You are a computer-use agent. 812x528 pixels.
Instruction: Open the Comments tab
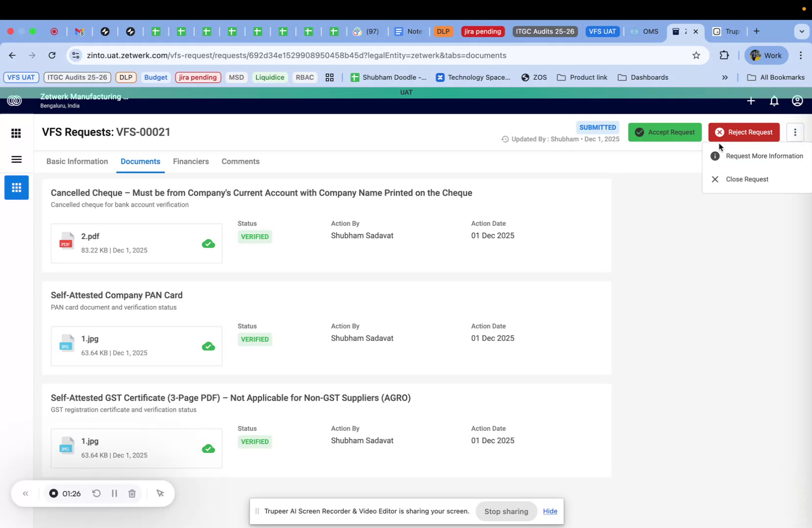pos(240,161)
